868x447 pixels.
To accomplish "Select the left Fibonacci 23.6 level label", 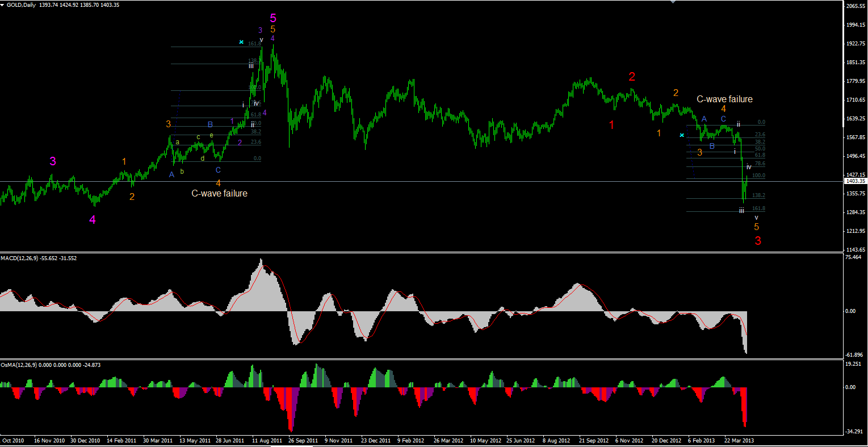I will [256, 142].
